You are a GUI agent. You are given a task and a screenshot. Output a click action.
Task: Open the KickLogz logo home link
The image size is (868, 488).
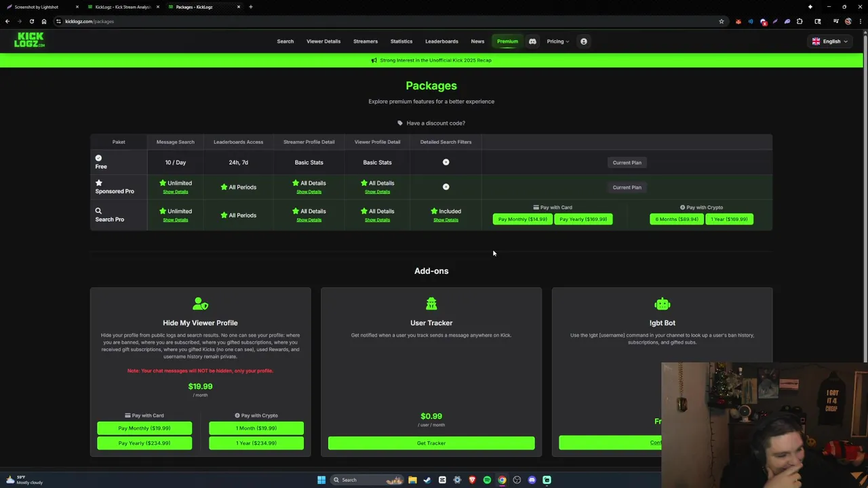[30, 40]
